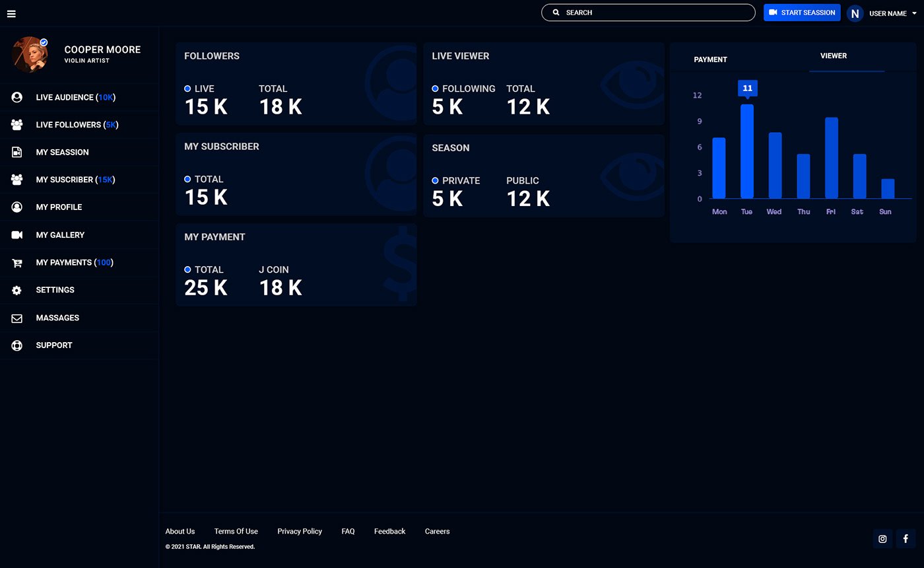Click the Search input field
The width and height of the screenshot is (924, 568).
[x=653, y=13]
